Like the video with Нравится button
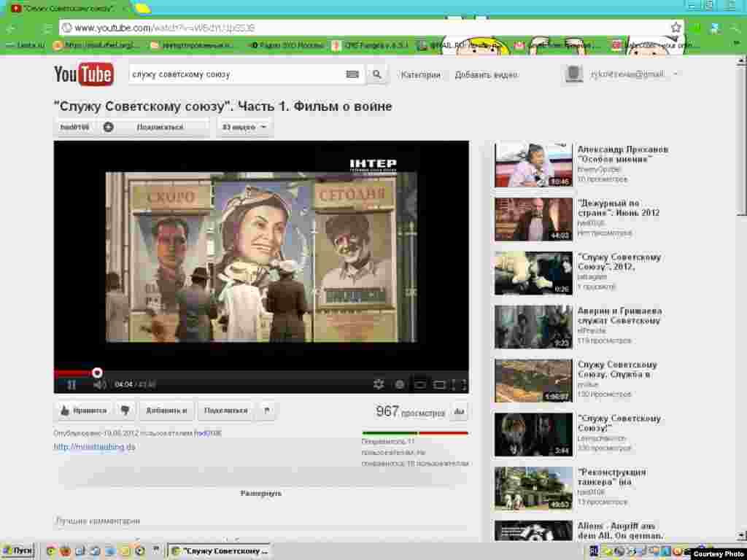The height and width of the screenshot is (560, 747). pos(83,411)
